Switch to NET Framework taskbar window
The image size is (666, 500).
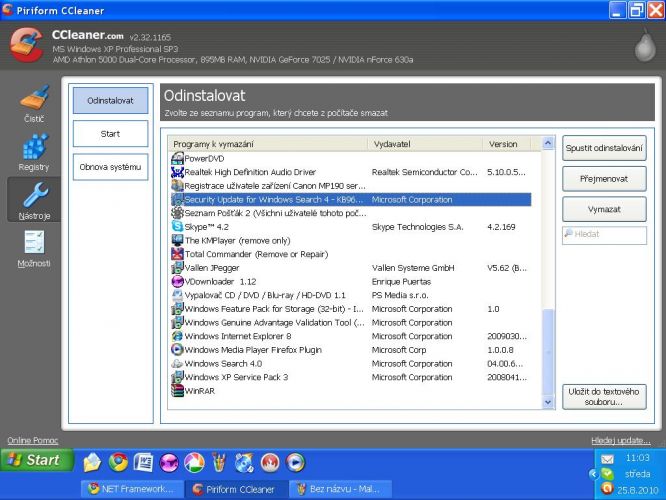point(132,489)
